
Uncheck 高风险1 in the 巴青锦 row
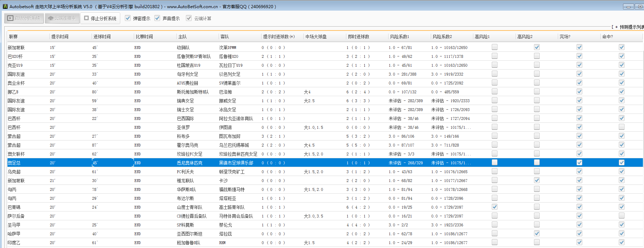point(495,207)
